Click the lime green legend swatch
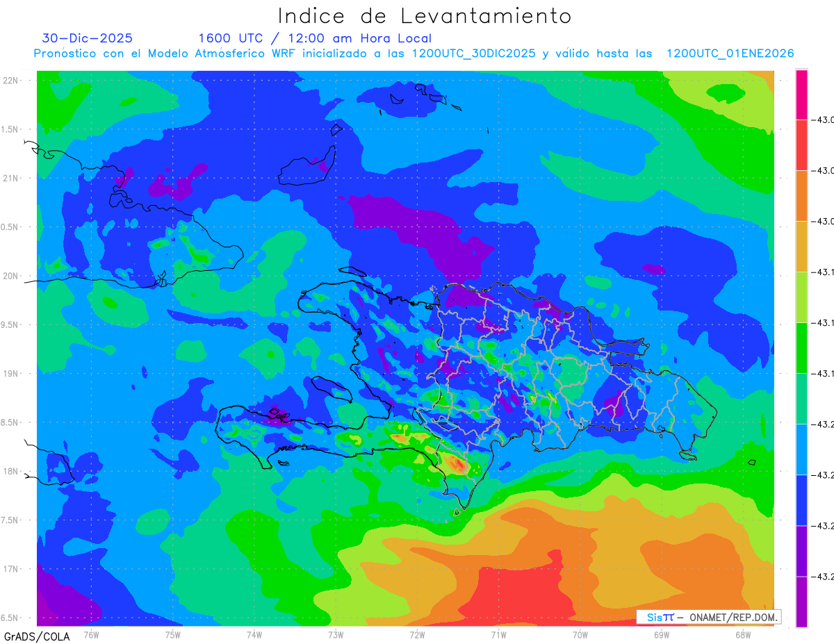Screen dimensions: 834x644 coord(801,297)
